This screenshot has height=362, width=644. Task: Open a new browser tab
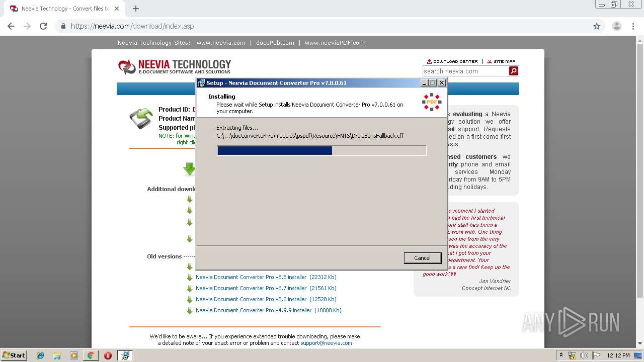tap(136, 9)
